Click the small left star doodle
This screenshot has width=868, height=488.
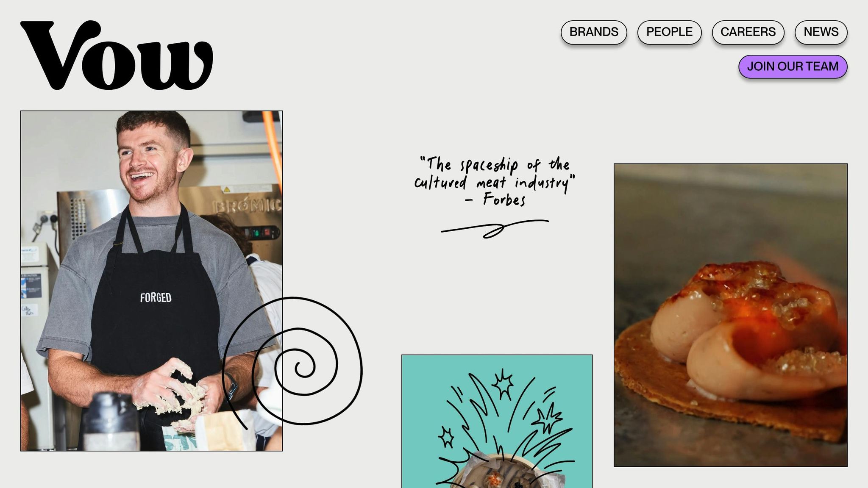(x=446, y=437)
